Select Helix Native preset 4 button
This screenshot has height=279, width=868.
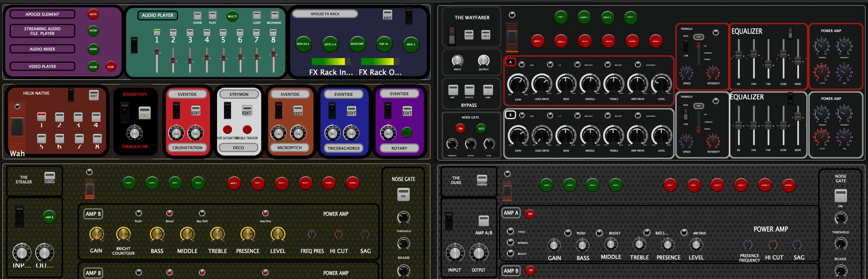(96, 117)
